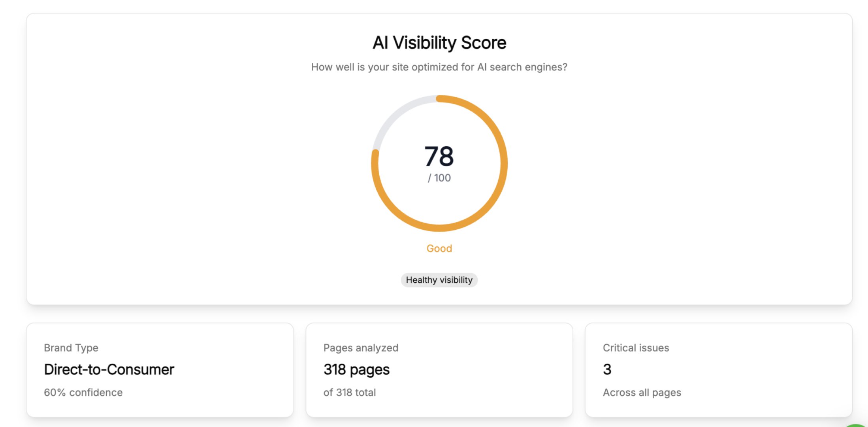Click the '/ 100' denominator text
Image resolution: width=868 pixels, height=427 pixels.
coord(439,178)
